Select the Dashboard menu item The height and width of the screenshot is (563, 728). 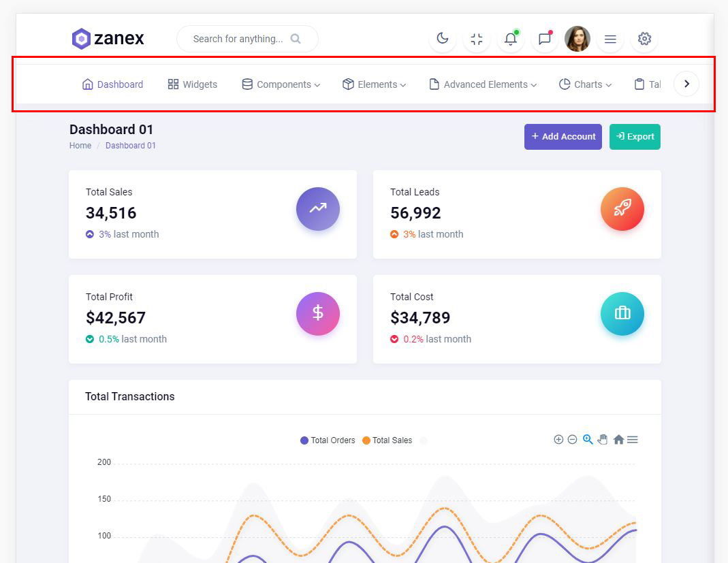tap(112, 84)
